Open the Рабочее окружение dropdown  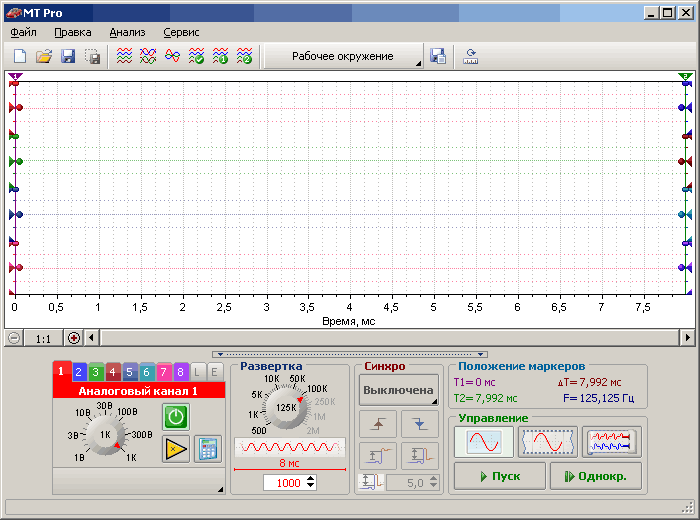(x=343, y=57)
